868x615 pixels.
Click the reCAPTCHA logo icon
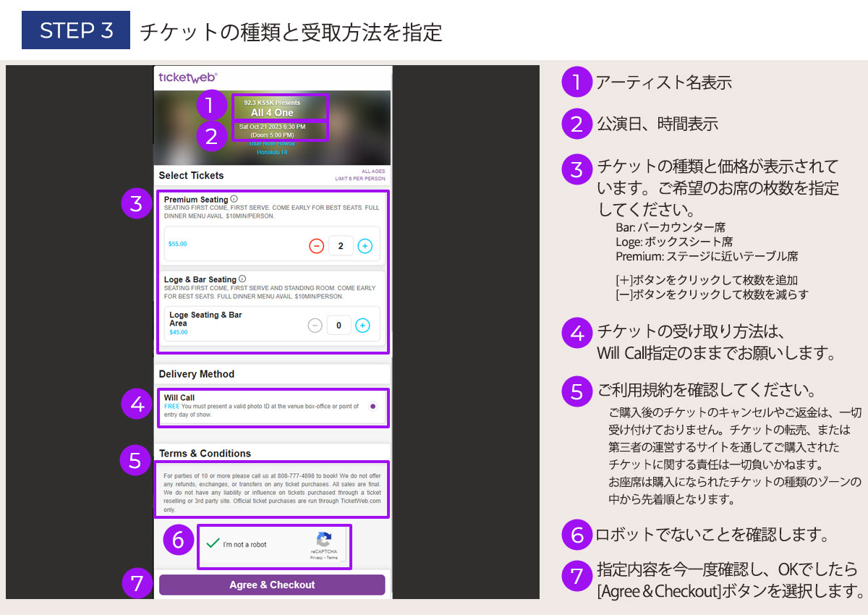point(323,539)
